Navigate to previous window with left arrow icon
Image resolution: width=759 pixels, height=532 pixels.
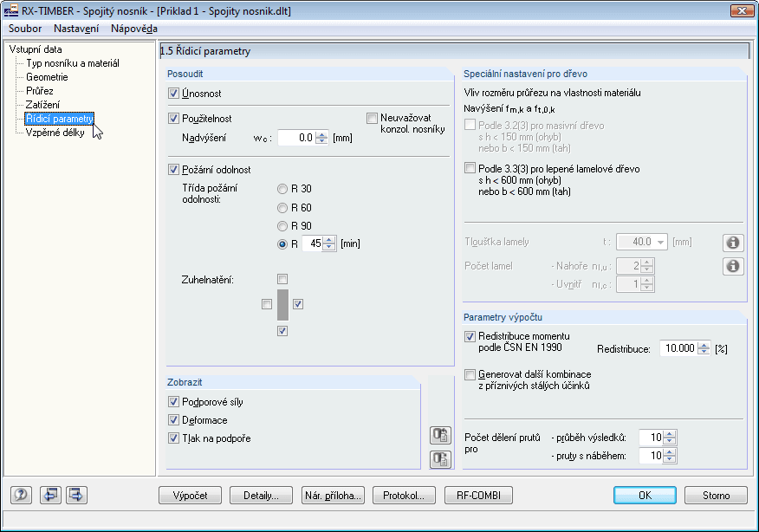[x=50, y=495]
